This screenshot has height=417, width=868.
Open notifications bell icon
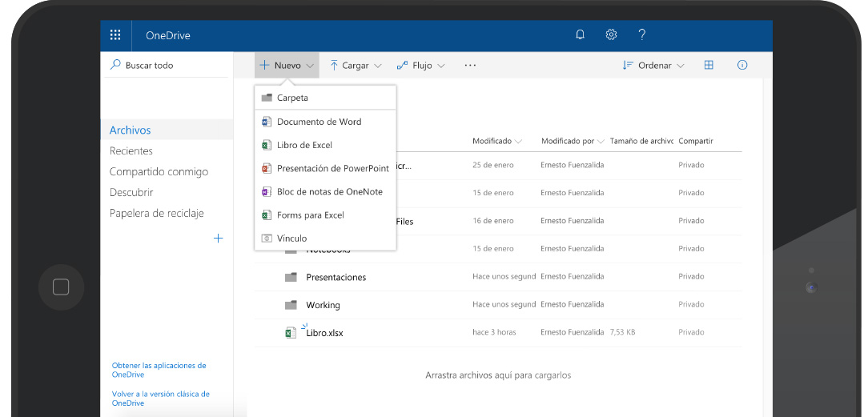point(581,35)
